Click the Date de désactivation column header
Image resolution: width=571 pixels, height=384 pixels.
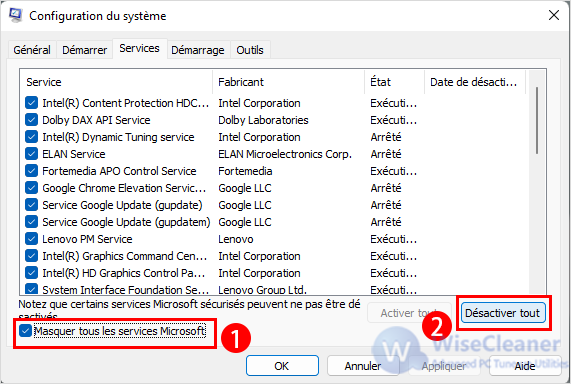475,82
